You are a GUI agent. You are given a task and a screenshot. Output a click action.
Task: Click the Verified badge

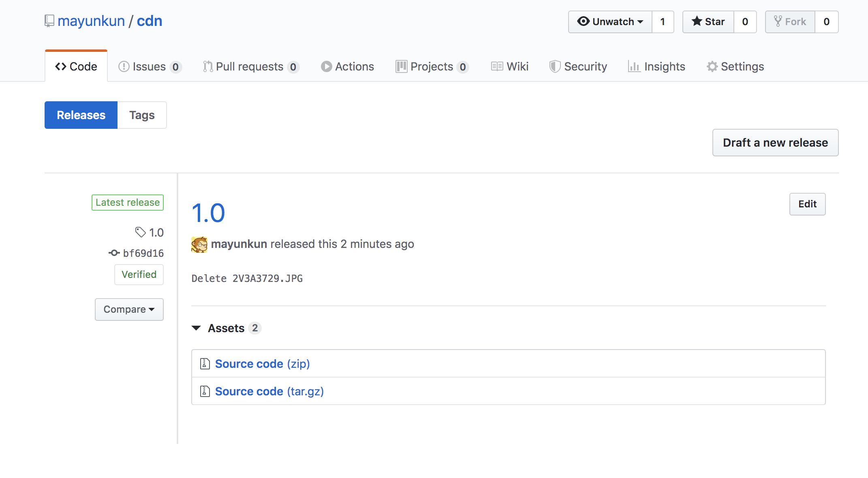[139, 275]
